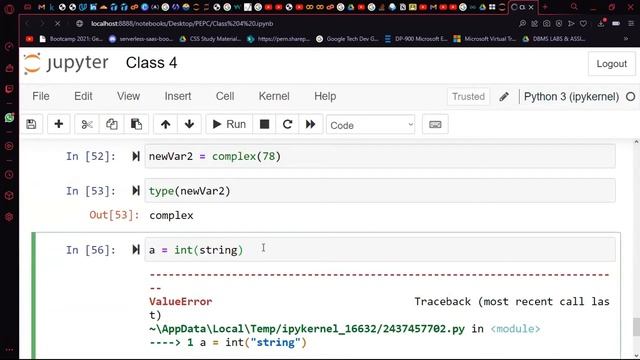The height and width of the screenshot is (360, 640).
Task: Open the Help menu
Action: (x=325, y=96)
